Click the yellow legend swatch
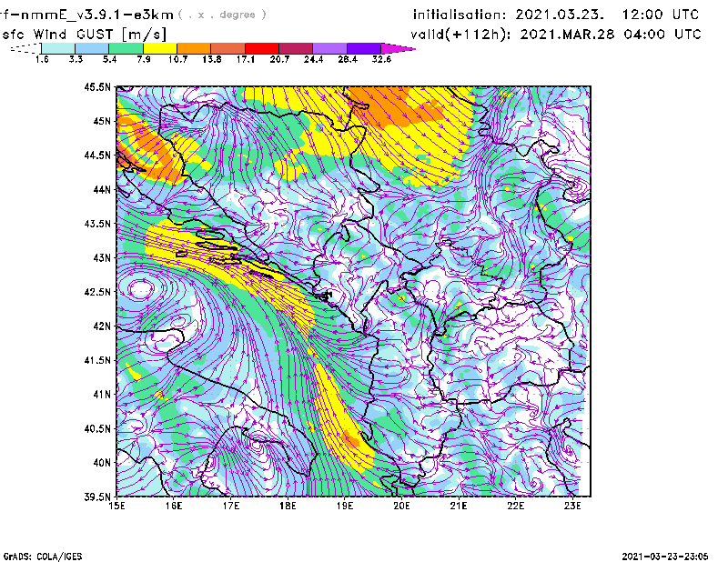Screen dimensions: 728x562 click(x=160, y=48)
